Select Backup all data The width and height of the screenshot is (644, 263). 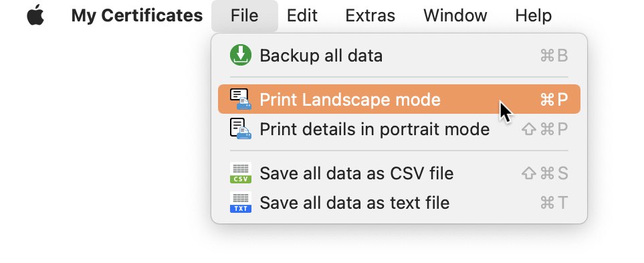399,56
